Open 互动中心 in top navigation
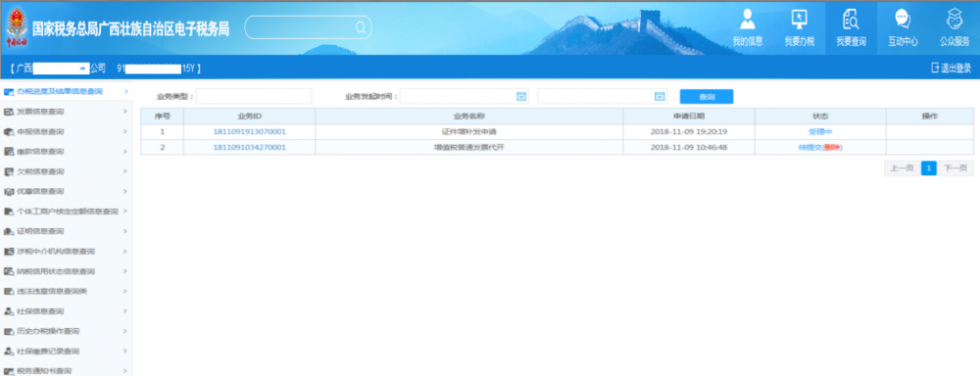Image resolution: width=980 pixels, height=376 pixels. 903,28
